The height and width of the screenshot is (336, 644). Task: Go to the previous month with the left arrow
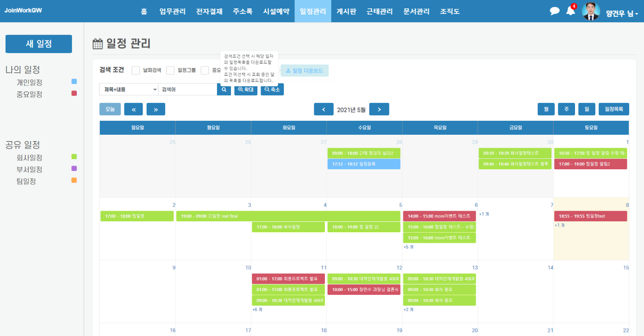[x=323, y=109]
